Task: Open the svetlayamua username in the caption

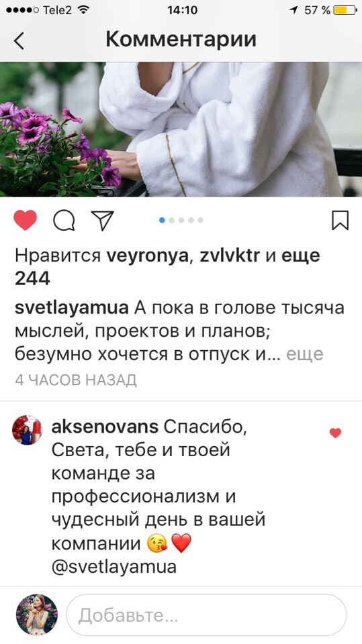Action: point(72,309)
